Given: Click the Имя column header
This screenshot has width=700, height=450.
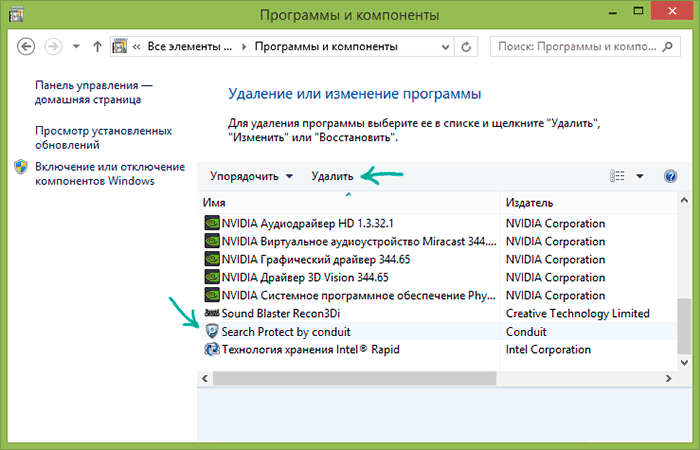Looking at the screenshot, I should pos(348,202).
